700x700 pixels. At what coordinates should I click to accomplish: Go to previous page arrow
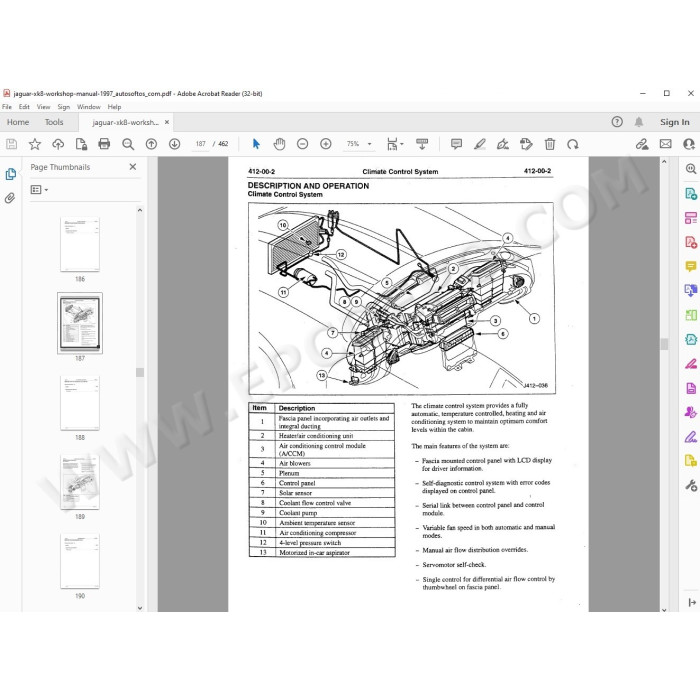[x=151, y=144]
